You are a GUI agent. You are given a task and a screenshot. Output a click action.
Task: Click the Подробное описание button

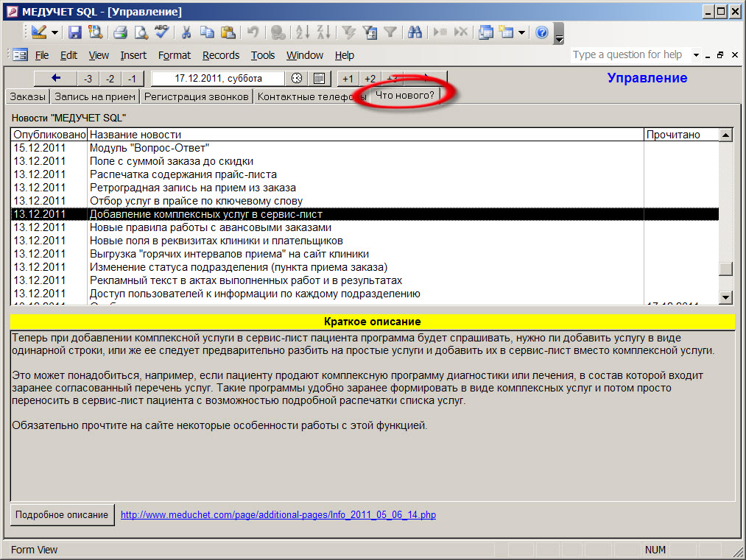coord(62,515)
